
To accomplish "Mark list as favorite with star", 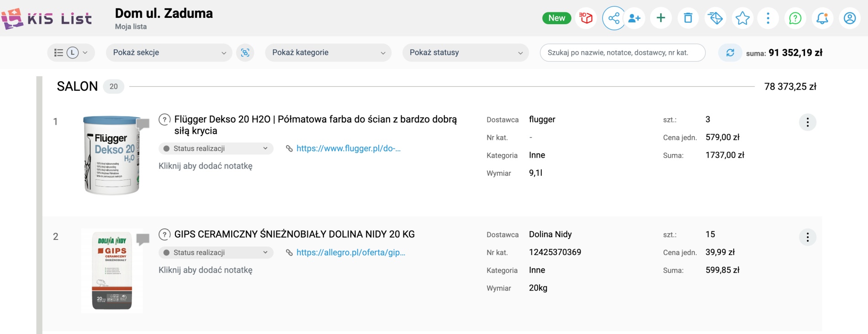I will tap(742, 18).
